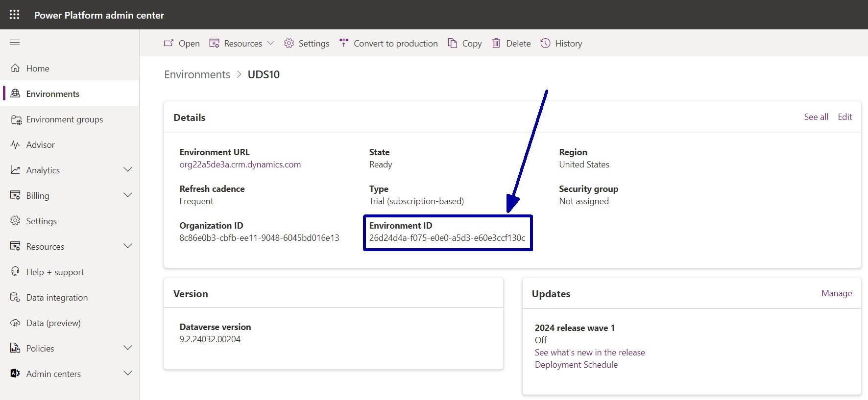Expand the Analytics sidebar section

pos(128,170)
